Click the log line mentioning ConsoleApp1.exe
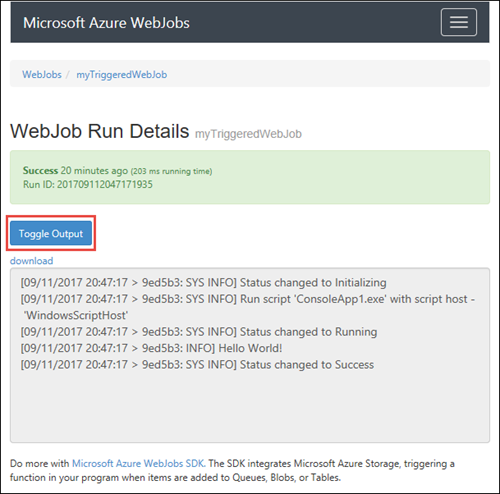The image size is (500, 494). coord(248,299)
